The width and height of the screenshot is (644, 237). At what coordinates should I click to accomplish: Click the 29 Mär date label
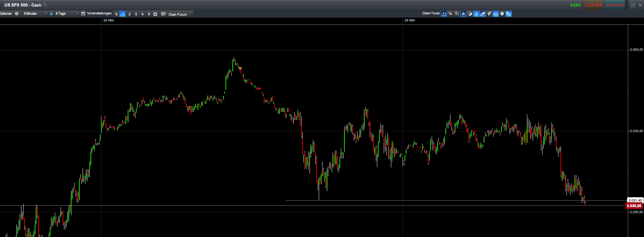410,20
